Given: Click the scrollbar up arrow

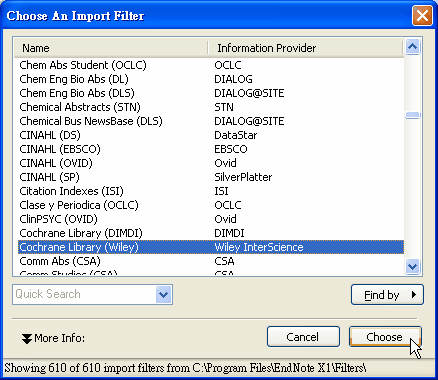Looking at the screenshot, I should click(413, 47).
